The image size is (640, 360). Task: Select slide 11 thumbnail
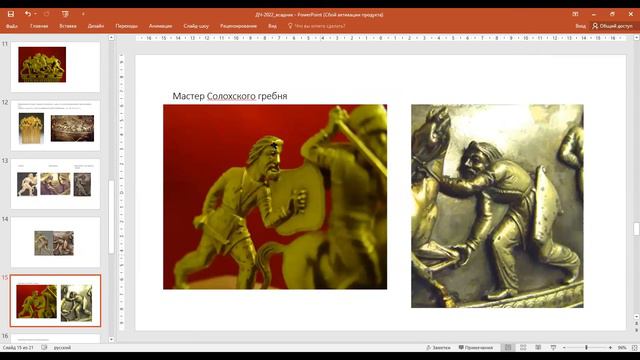55,67
